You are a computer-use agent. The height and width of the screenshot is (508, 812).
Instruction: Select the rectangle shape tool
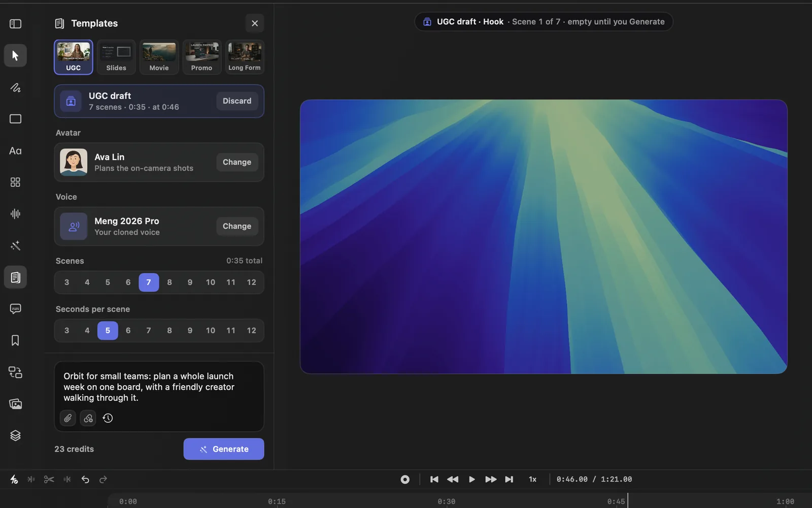(15, 119)
